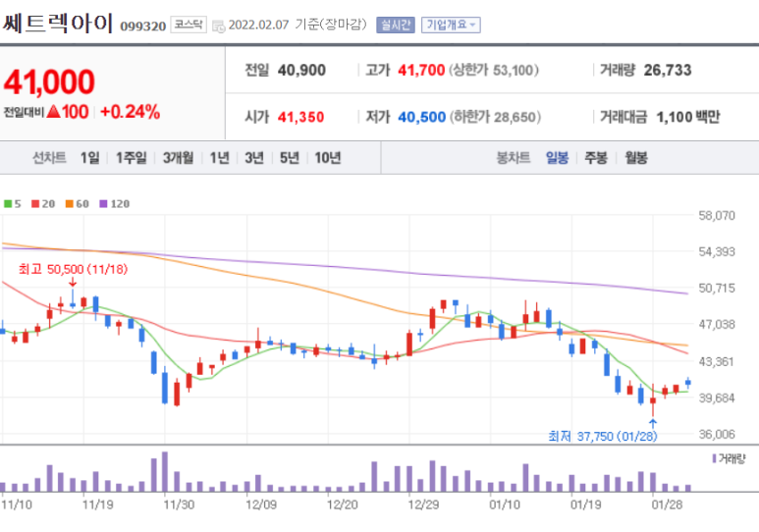Select the 1년 line chart tab

[x=219, y=158]
